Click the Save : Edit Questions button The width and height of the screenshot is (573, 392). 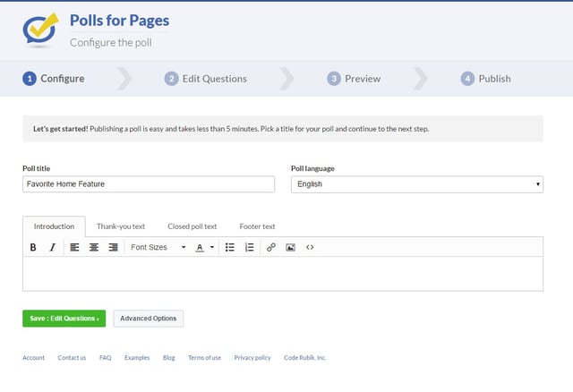click(x=64, y=319)
